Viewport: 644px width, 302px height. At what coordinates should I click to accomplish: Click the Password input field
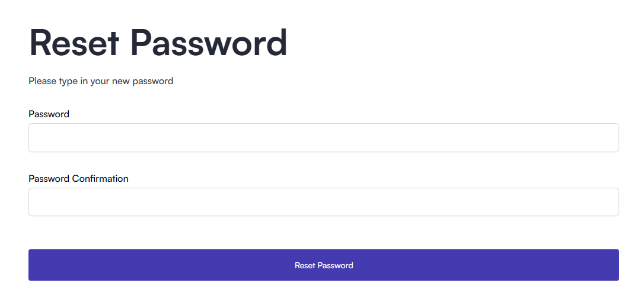pos(324,138)
